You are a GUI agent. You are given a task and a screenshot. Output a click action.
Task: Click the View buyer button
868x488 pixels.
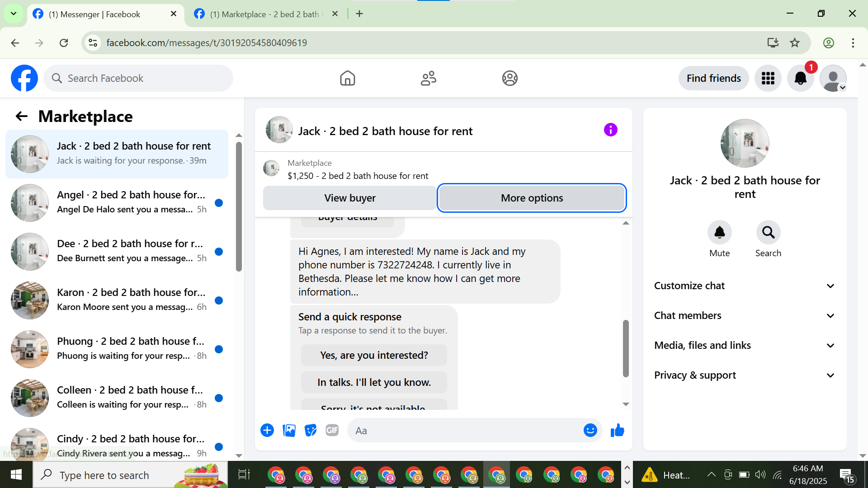[x=349, y=198]
